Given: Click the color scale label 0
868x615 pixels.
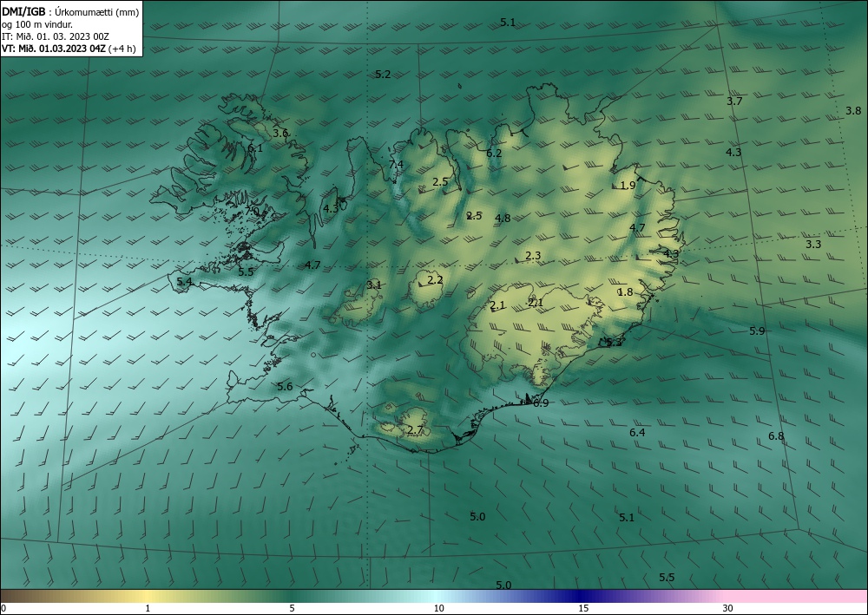Looking at the screenshot, I should pyautogui.click(x=3, y=608).
